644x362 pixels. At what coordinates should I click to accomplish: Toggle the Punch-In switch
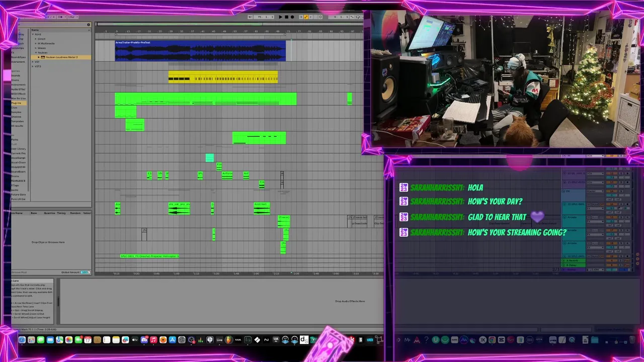pos(352,17)
